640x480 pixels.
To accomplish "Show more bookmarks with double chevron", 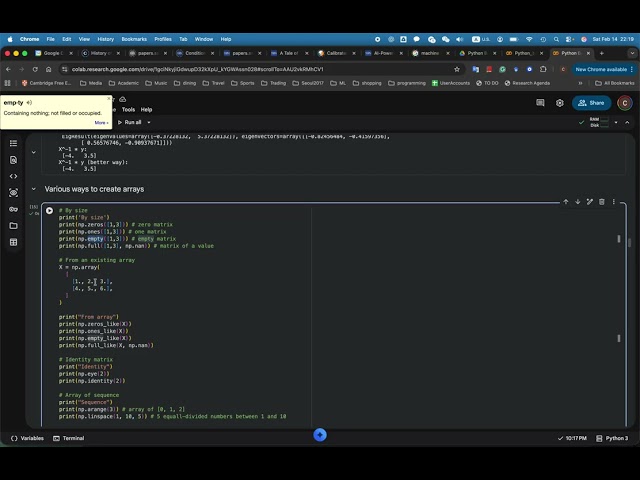I will [x=580, y=83].
